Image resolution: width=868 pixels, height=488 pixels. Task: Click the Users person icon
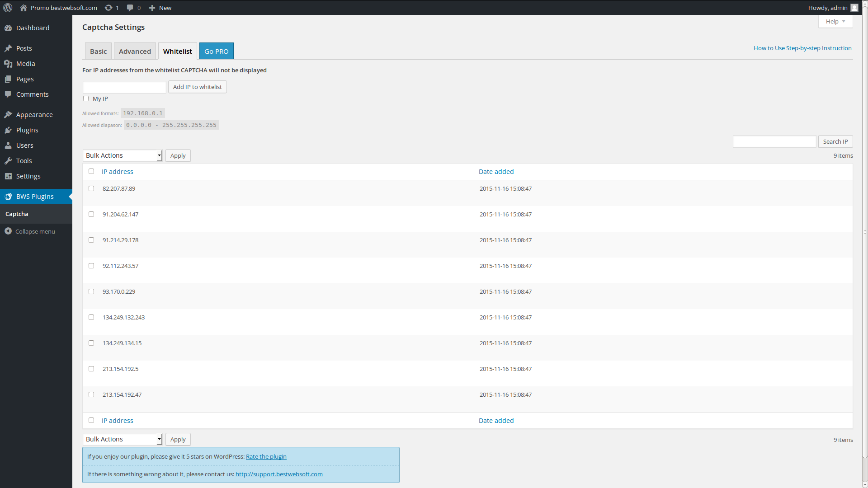point(8,145)
